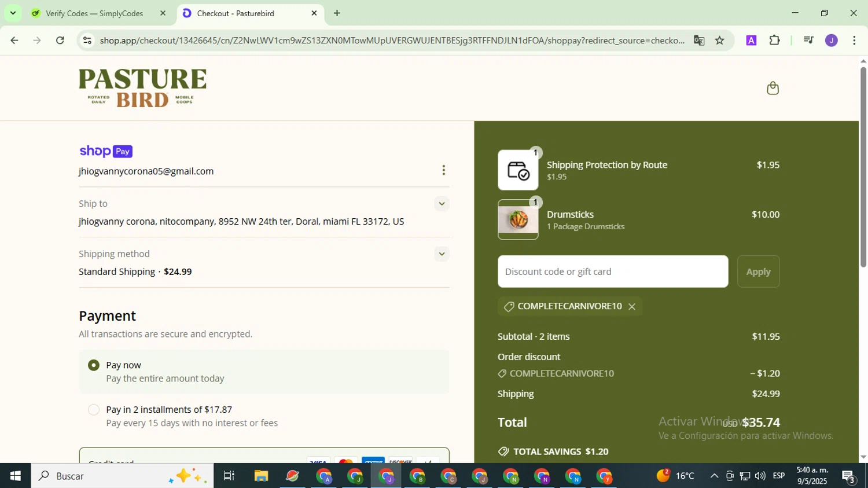The image size is (868, 488).
Task: Open media controls icon in toolbar
Action: tap(808, 41)
